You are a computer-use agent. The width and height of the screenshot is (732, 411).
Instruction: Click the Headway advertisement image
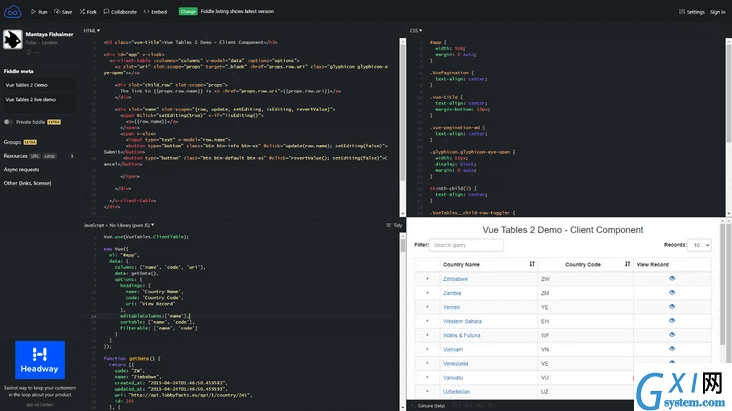[x=40, y=360]
